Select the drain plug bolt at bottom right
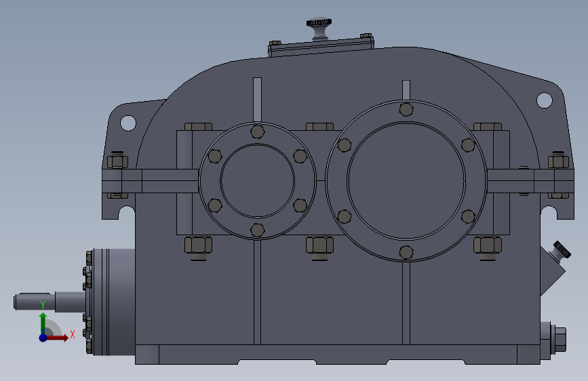 [x=560, y=340]
